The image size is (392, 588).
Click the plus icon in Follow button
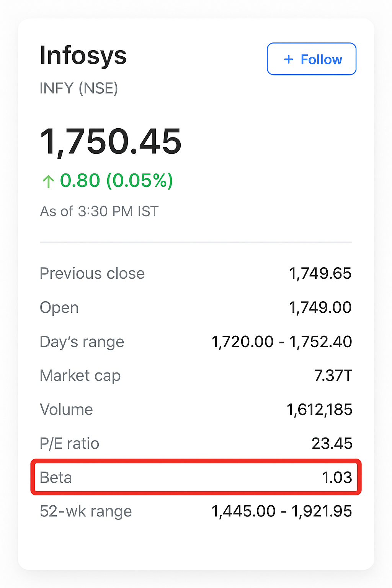(x=289, y=59)
